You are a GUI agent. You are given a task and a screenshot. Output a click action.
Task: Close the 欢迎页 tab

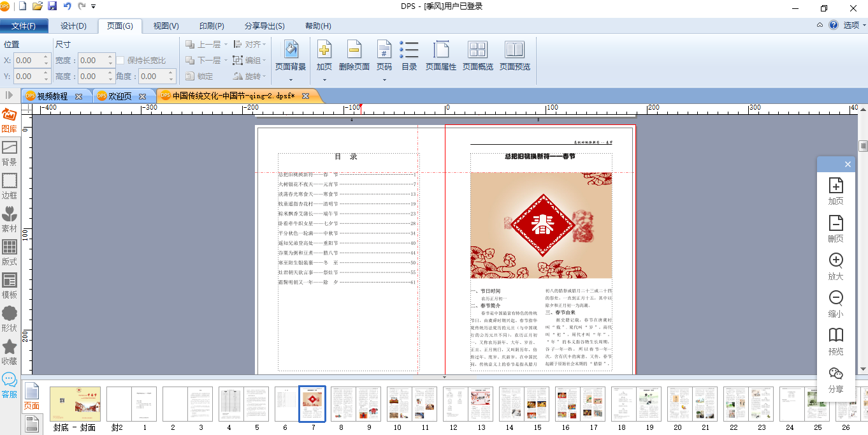[x=143, y=96]
